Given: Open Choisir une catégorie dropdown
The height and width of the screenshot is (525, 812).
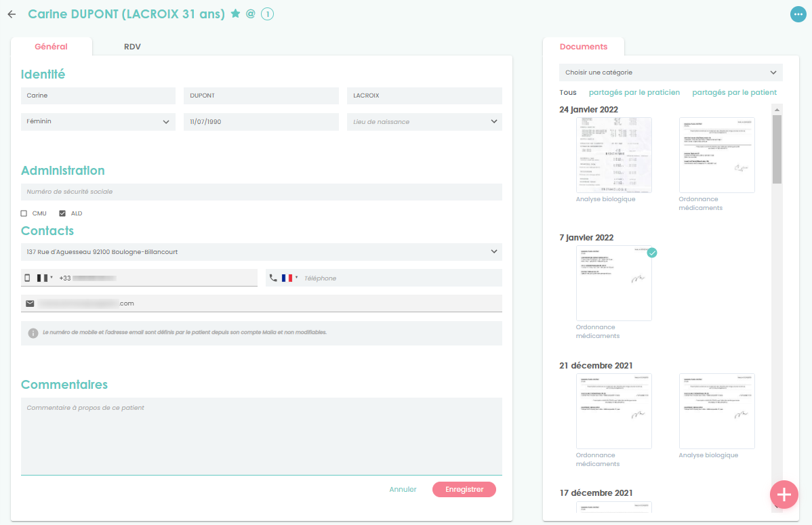Looking at the screenshot, I should 670,72.
